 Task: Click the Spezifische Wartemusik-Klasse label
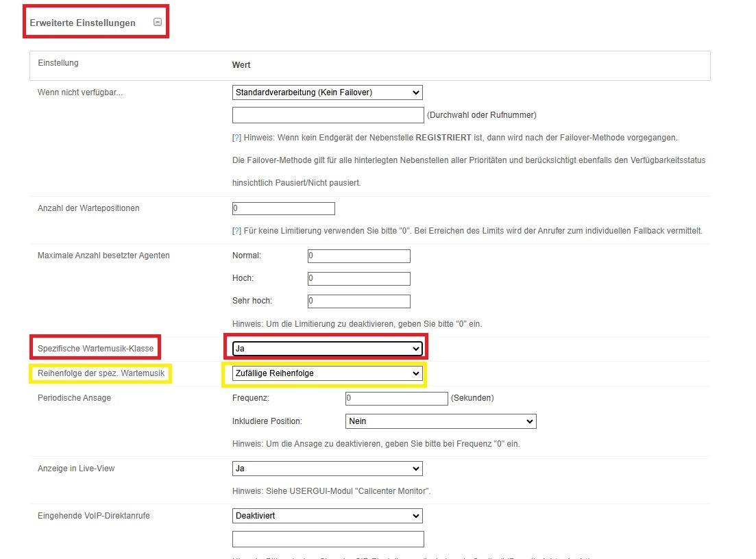click(x=95, y=349)
